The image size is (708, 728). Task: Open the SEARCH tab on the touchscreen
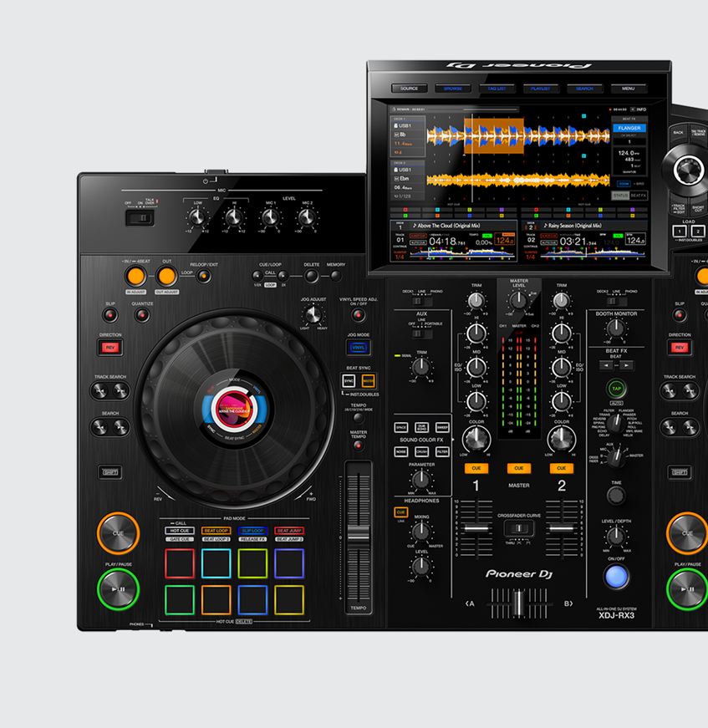tap(584, 89)
